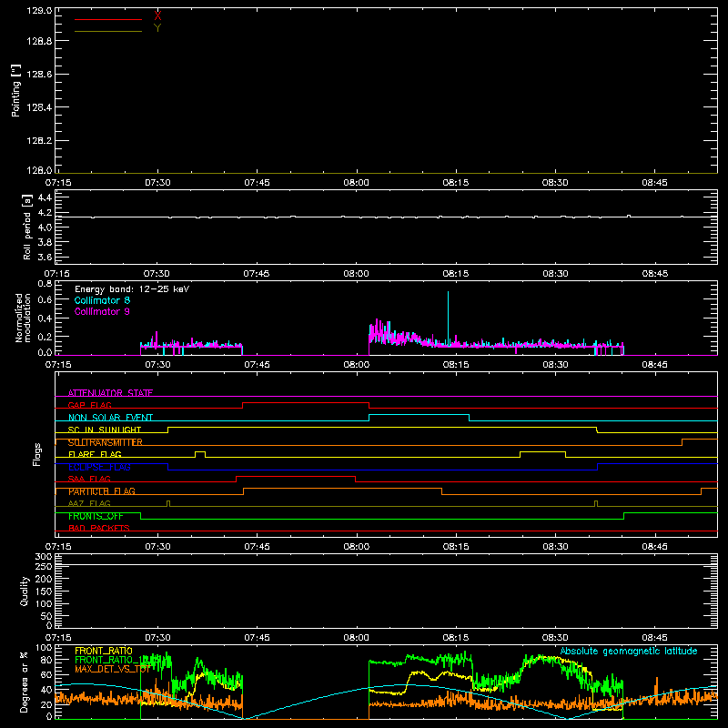Click the 300 Quality axis tick label
The image size is (728, 728).
(x=44, y=556)
